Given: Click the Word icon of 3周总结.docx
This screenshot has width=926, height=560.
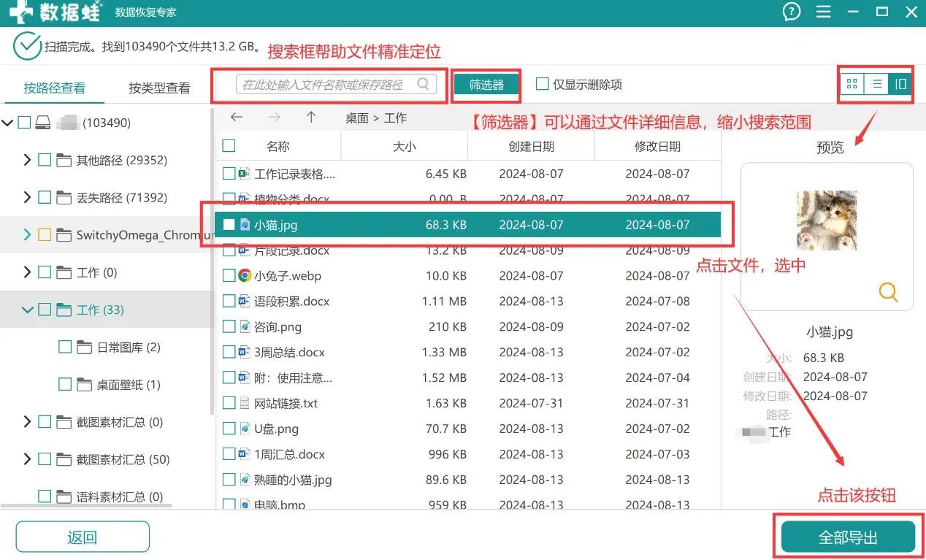Looking at the screenshot, I should pyautogui.click(x=245, y=352).
